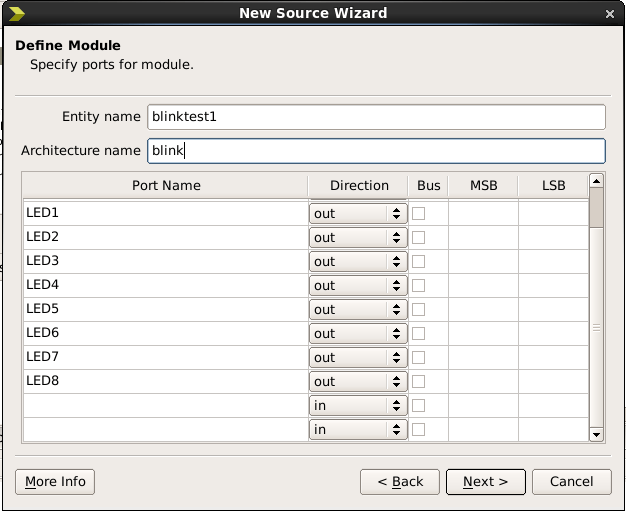Toggle Bus checkbox in last empty port row
Image resolution: width=626 pixels, height=511 pixels.
pos(418,429)
